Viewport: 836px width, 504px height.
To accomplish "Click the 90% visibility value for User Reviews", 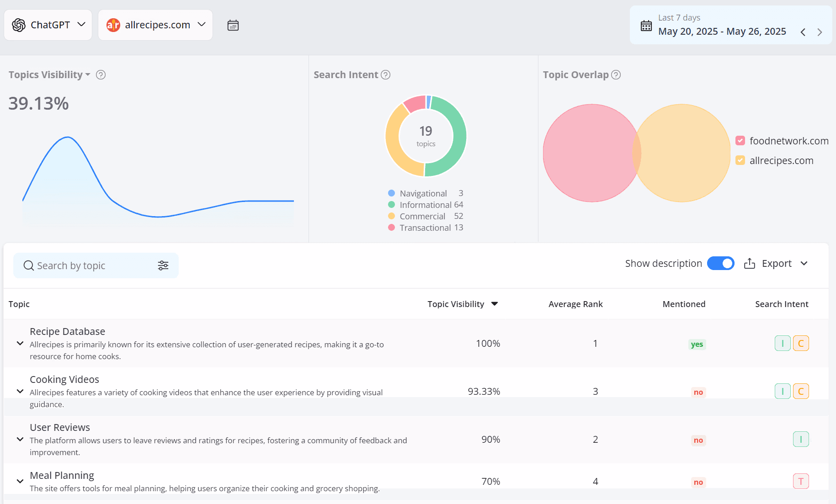I will click(490, 440).
